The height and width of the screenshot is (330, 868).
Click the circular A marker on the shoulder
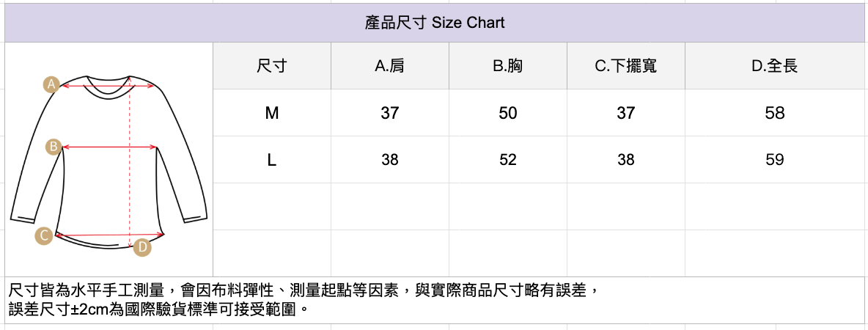[51, 84]
